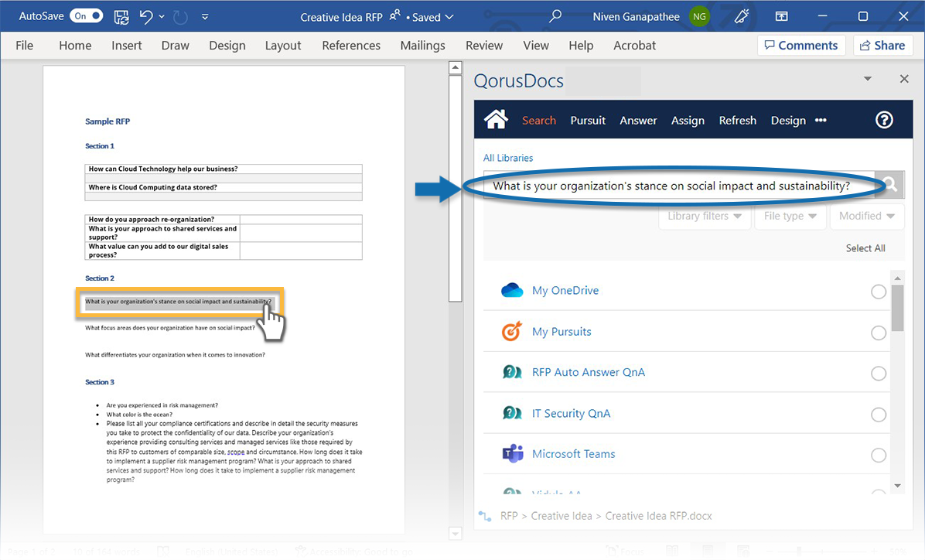Click the library list scrollbar
The width and height of the screenshot is (925, 560).
(x=897, y=309)
